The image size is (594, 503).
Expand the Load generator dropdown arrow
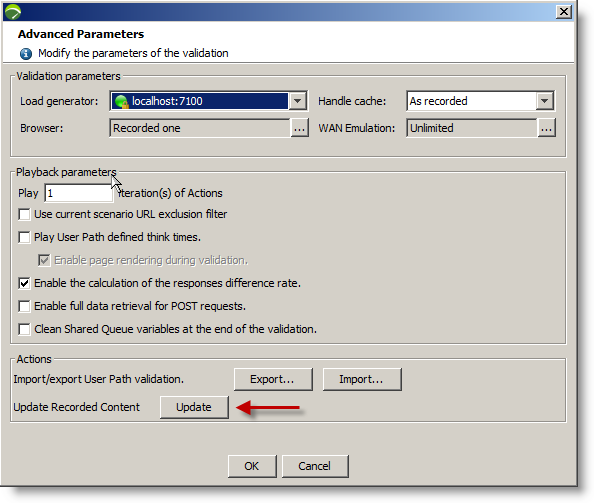click(297, 101)
